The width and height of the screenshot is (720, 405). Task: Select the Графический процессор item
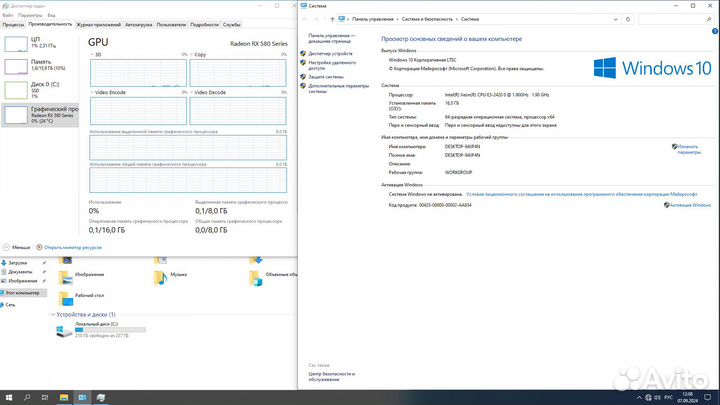(x=40, y=115)
